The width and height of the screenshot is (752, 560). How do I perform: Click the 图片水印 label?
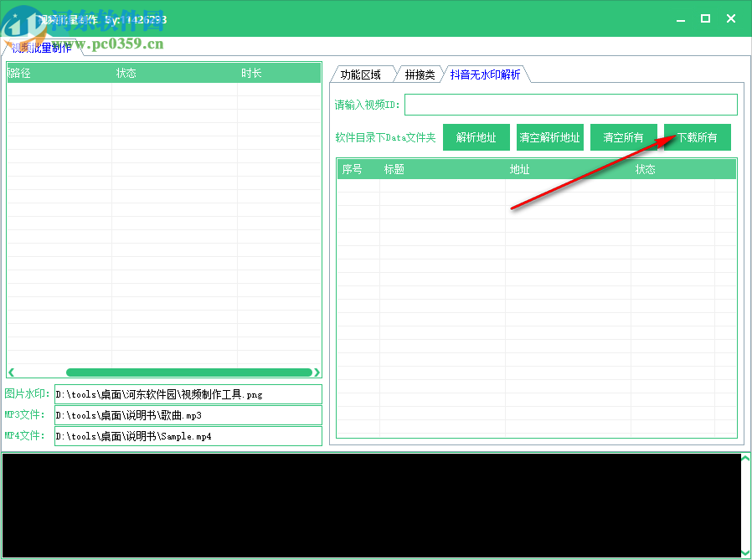[x=27, y=393]
